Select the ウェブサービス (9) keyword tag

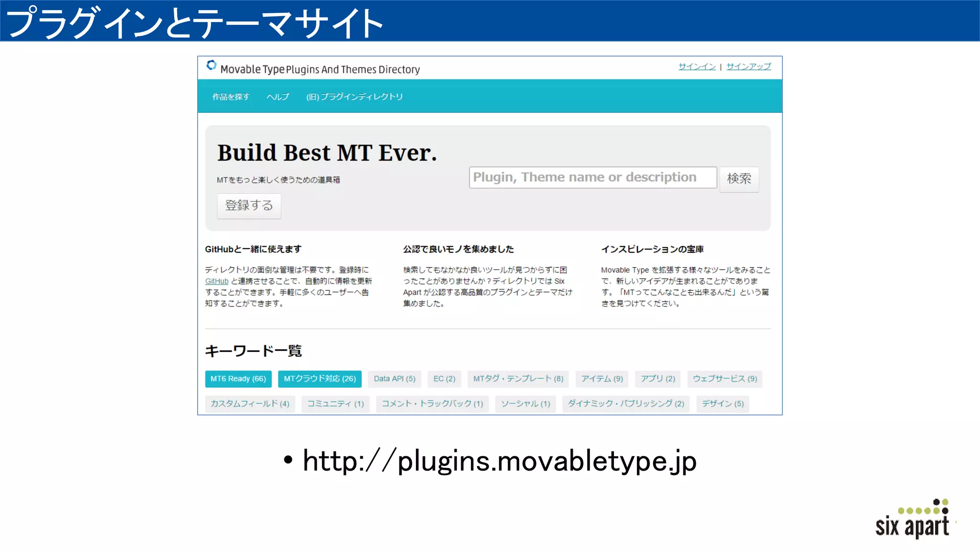pos(725,379)
